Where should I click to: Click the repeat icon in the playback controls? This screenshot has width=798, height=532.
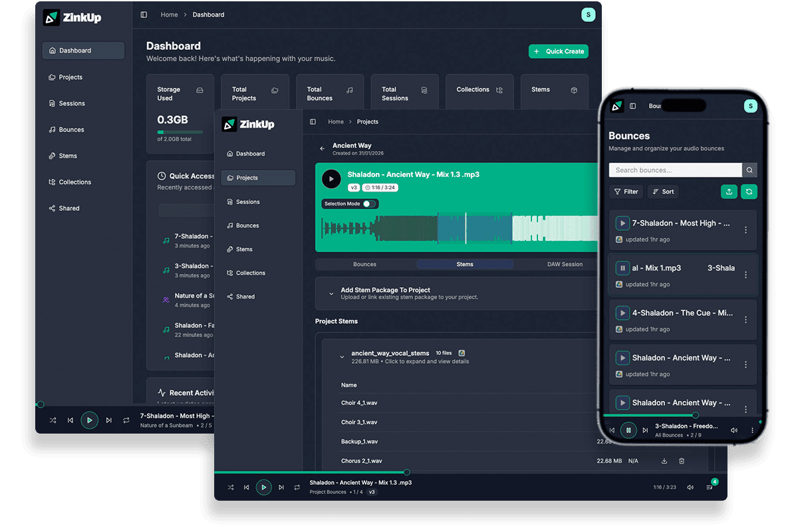pos(297,487)
